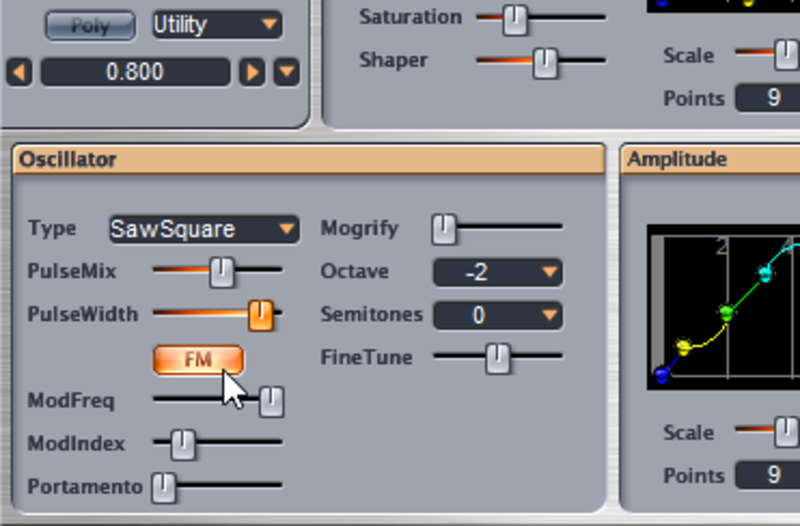The image size is (800, 526).
Task: Select the cyan envelope point
Action: click(x=765, y=274)
